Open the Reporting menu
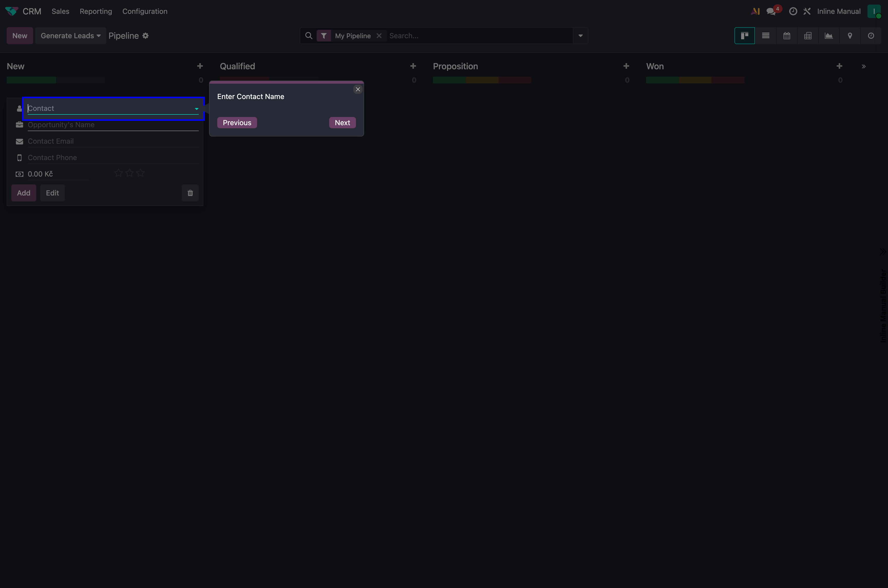This screenshot has width=888, height=588. coord(96,11)
